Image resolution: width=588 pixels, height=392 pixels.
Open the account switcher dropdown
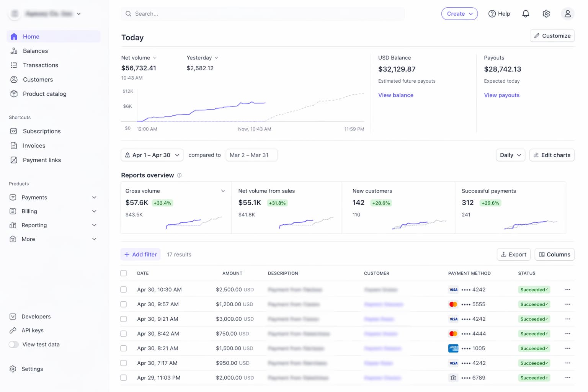click(x=45, y=14)
